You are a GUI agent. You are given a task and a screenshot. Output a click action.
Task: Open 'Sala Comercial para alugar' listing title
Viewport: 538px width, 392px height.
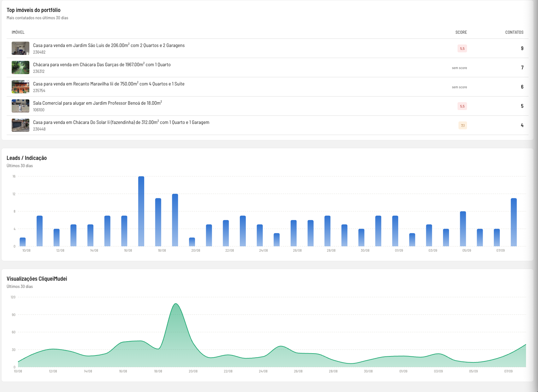tap(98, 103)
